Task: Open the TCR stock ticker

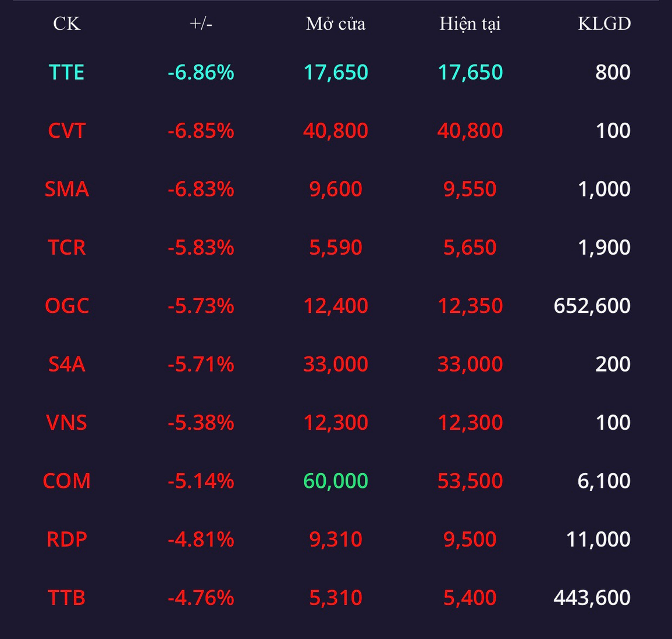Action: pos(66,247)
